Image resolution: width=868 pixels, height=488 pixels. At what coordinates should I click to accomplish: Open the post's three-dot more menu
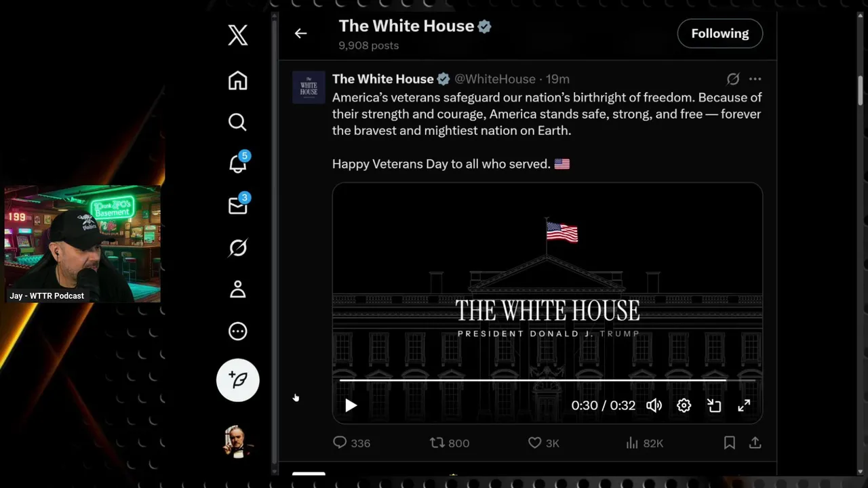tap(755, 79)
